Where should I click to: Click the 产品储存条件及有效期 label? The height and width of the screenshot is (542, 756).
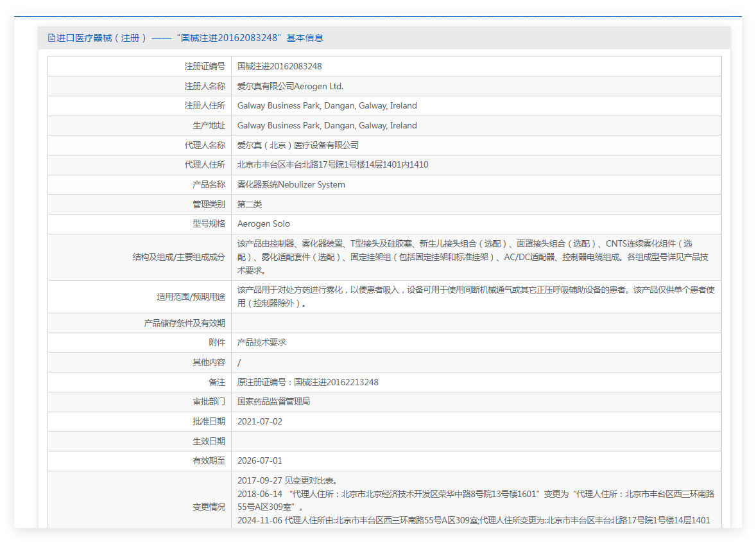point(185,323)
